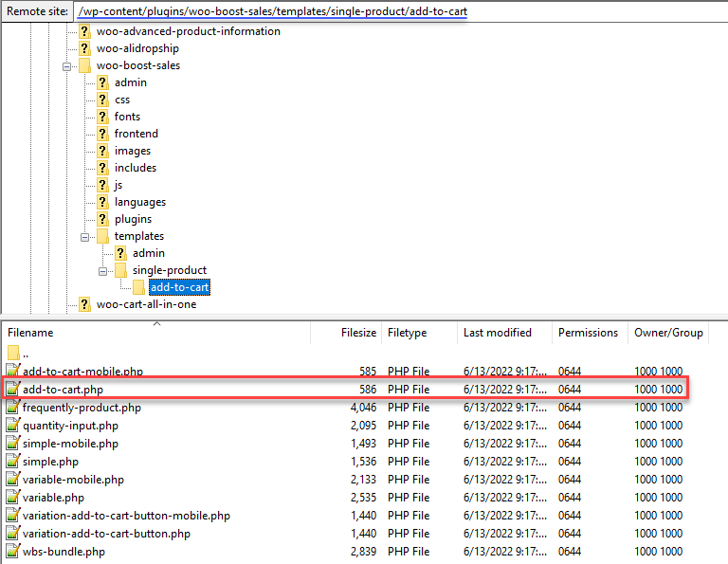Select file simple.php

coord(50,462)
